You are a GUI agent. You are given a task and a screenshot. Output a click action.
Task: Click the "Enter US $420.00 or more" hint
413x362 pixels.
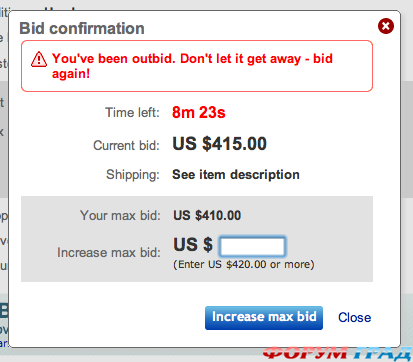[244, 264]
